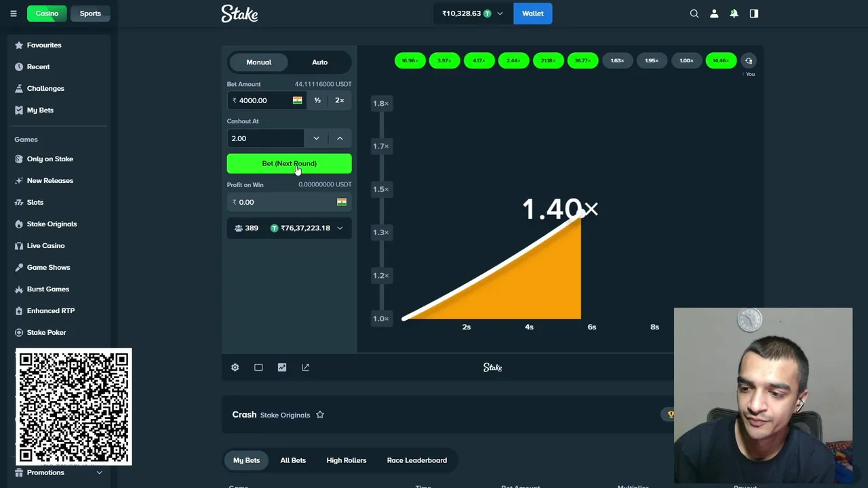Image resolution: width=868 pixels, height=488 pixels.
Task: Focus the Cashout At input field
Action: point(265,138)
